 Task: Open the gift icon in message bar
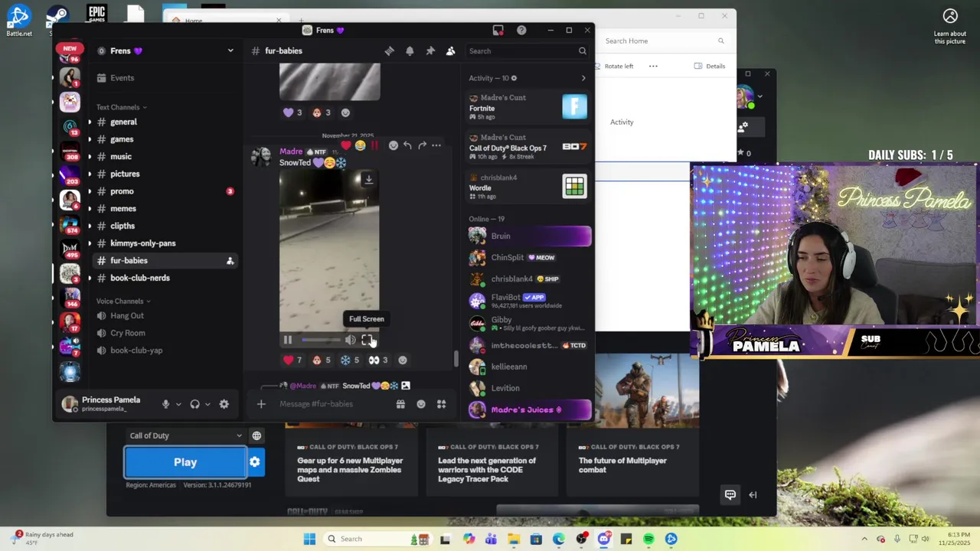400,404
